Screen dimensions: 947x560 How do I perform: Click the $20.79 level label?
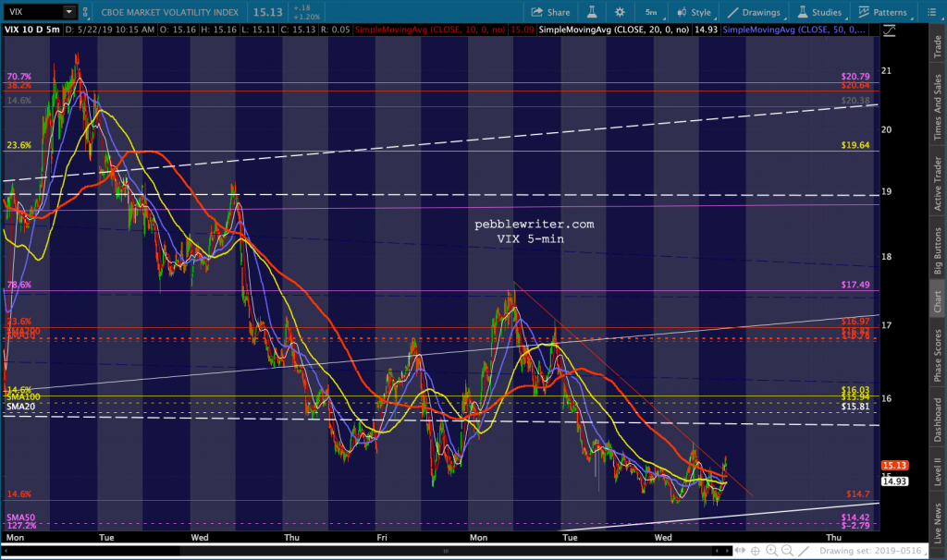855,77
